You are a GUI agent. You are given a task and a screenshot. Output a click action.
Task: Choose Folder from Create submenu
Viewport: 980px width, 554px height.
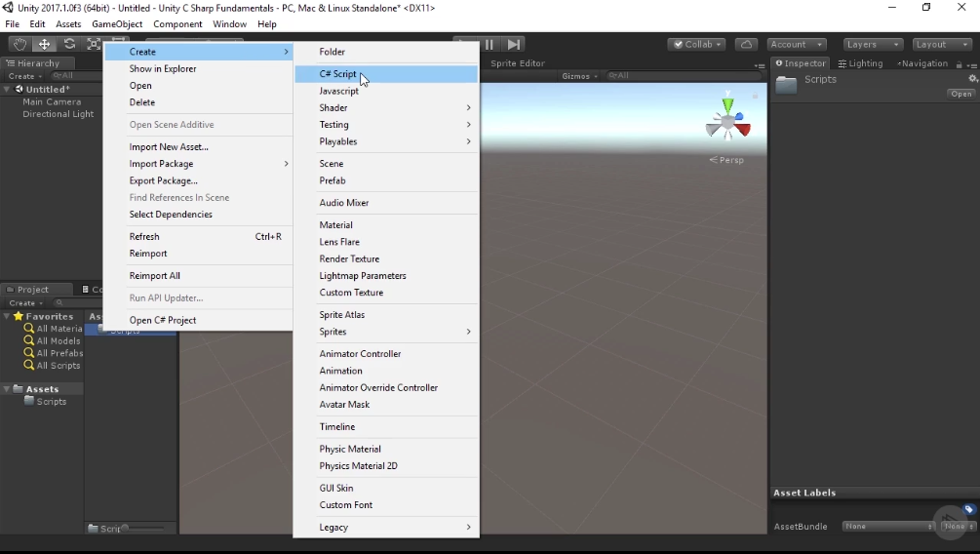(386, 52)
